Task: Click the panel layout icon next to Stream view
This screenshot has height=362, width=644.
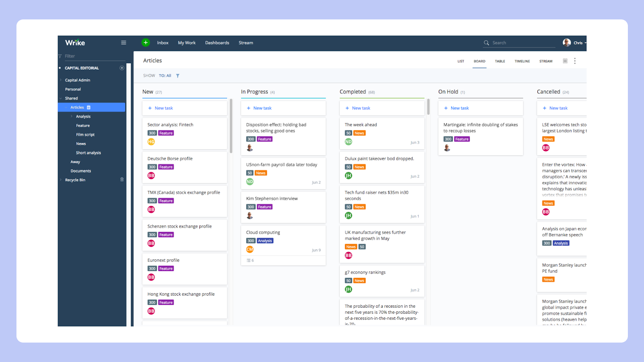Action: [x=565, y=61]
